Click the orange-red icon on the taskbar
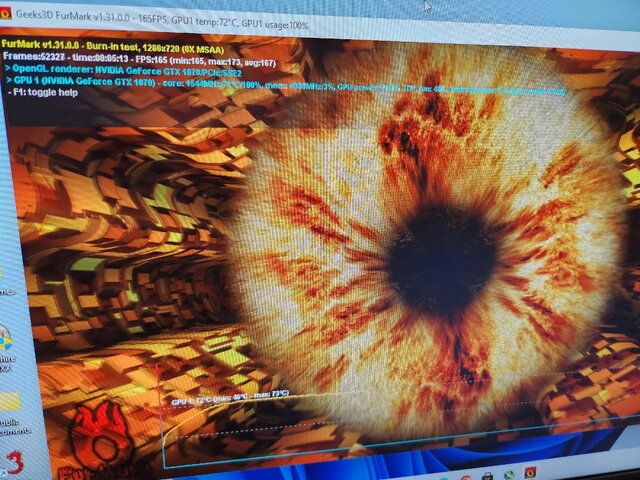This screenshot has height=480, width=640. pos(531,471)
